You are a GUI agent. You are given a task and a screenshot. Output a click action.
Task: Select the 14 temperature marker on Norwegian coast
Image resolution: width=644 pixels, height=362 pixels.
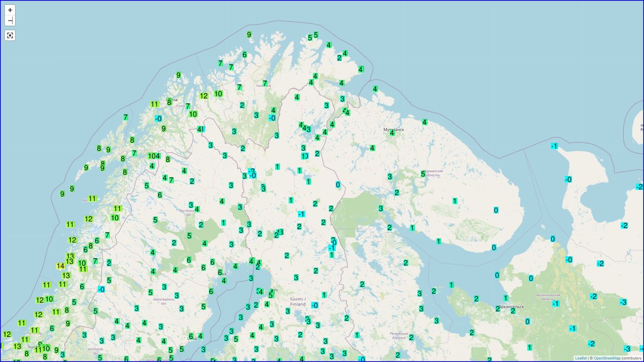coord(60,266)
